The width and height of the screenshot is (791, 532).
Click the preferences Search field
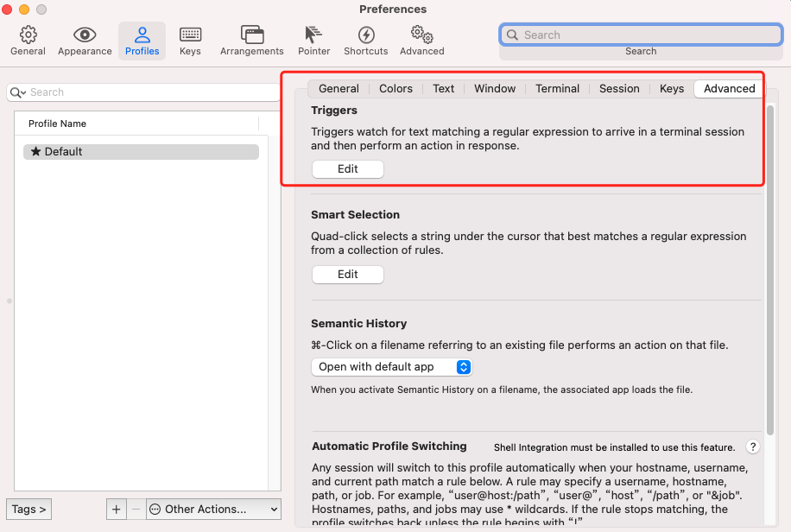pos(641,35)
